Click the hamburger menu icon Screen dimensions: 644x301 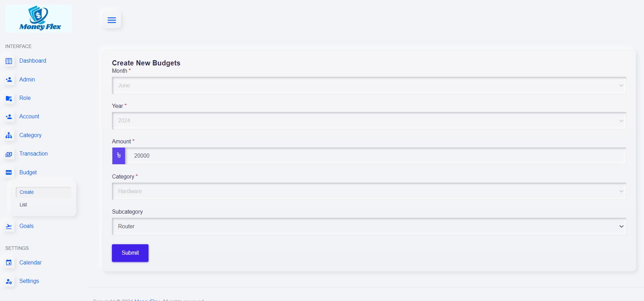point(112,20)
